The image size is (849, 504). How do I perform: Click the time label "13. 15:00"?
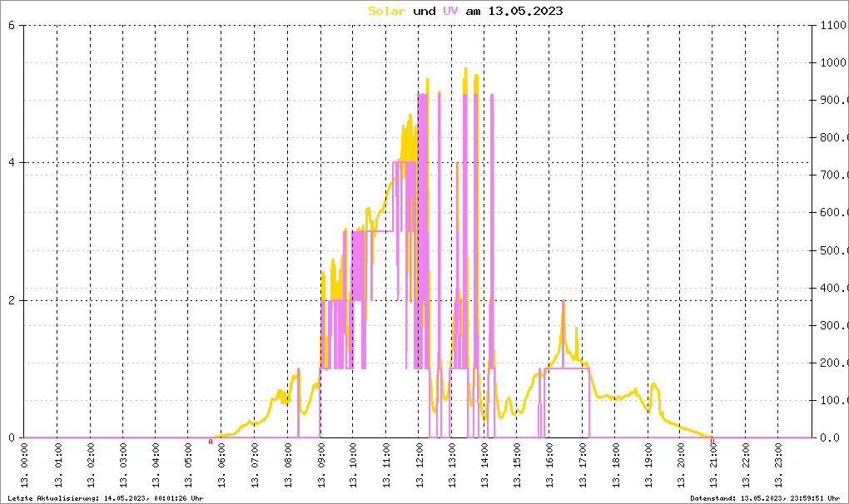point(517,465)
